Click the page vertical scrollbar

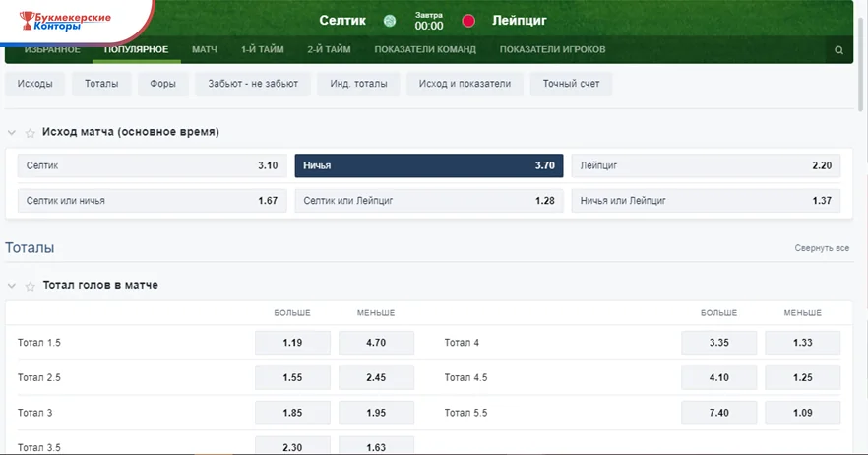(861, 67)
